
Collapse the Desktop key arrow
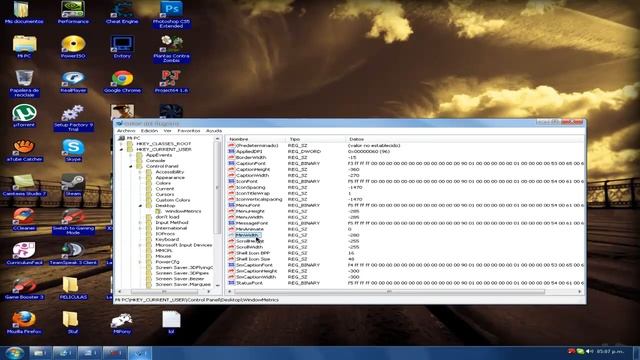coord(140,206)
